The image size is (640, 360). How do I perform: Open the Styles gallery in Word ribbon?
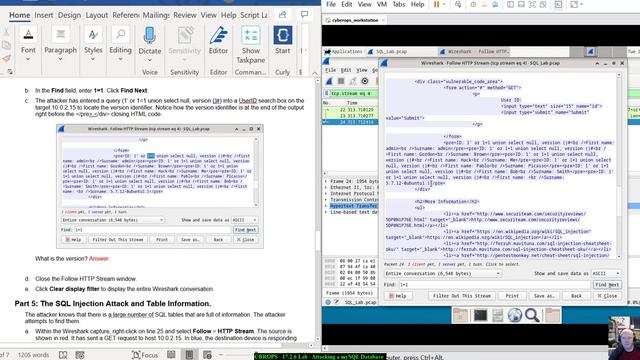pos(93,44)
